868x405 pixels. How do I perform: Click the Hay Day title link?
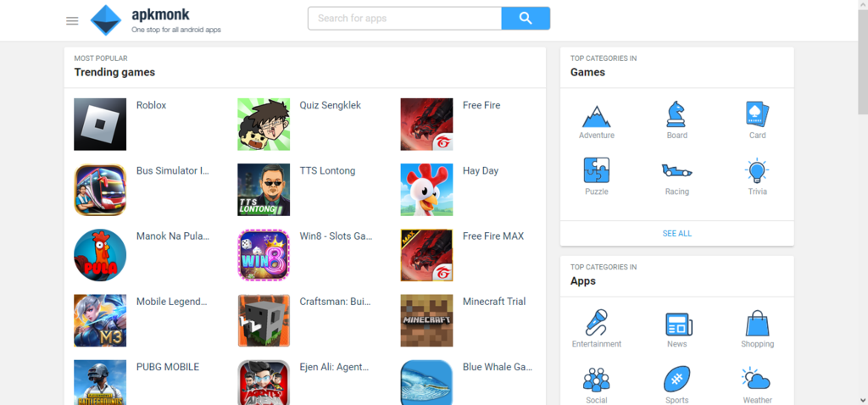(481, 170)
